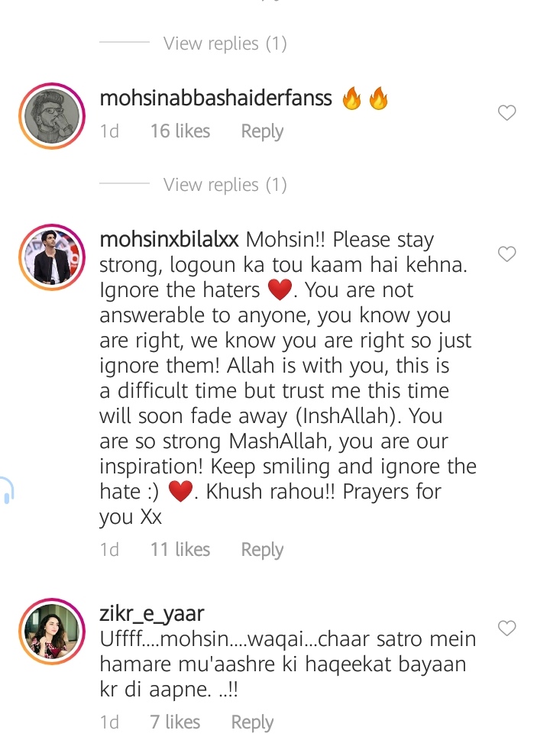View the 7 likes list

[175, 722]
